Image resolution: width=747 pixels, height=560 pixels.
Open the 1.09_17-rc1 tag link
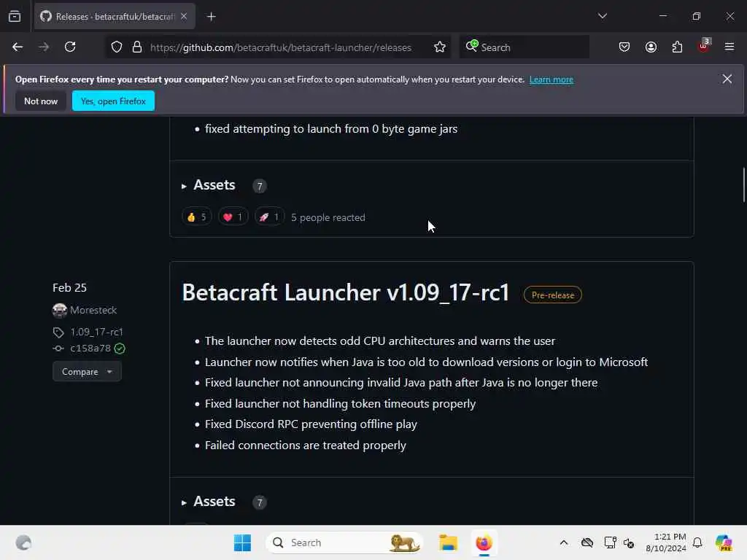coord(97,332)
